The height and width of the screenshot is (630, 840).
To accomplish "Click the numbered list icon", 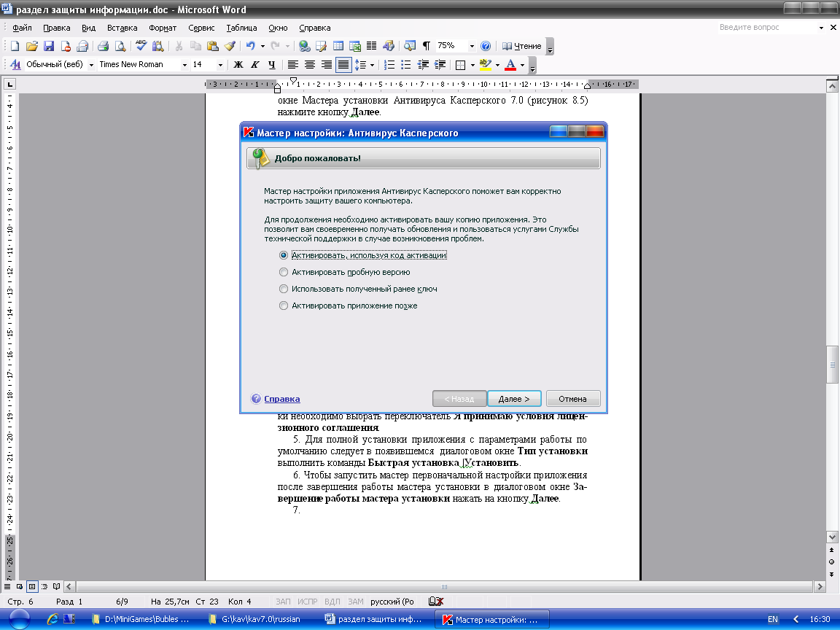I will (x=389, y=65).
